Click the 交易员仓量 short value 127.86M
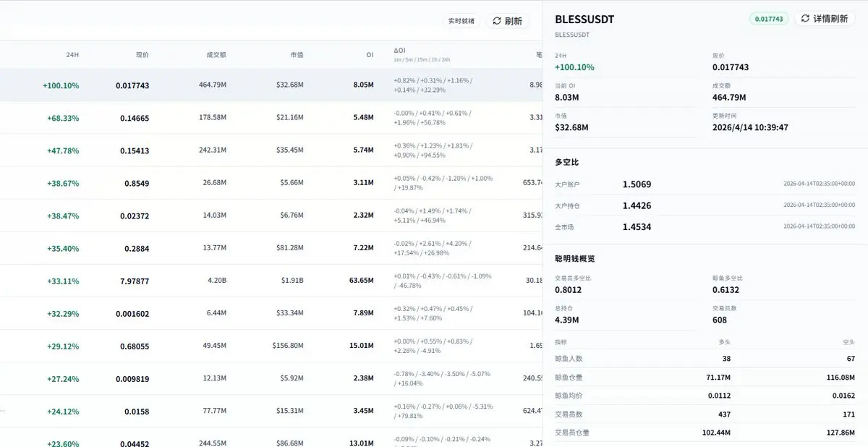Screen dimensions: 868x447 (x=840, y=433)
